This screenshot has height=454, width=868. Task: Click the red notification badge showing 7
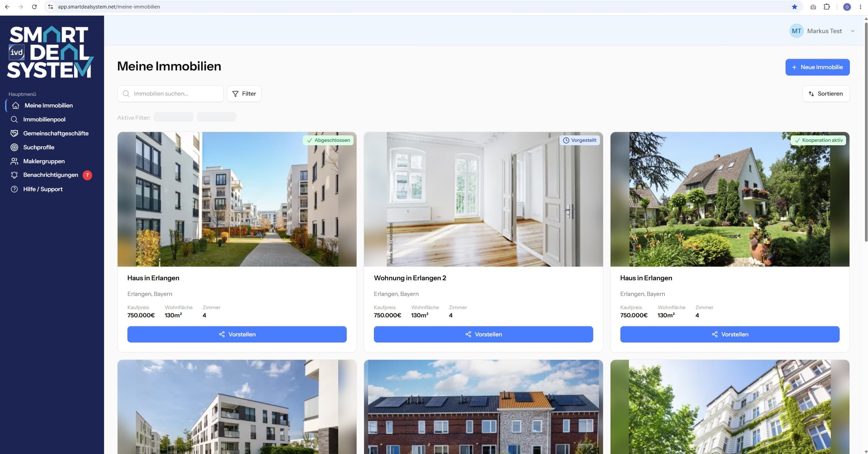click(87, 175)
